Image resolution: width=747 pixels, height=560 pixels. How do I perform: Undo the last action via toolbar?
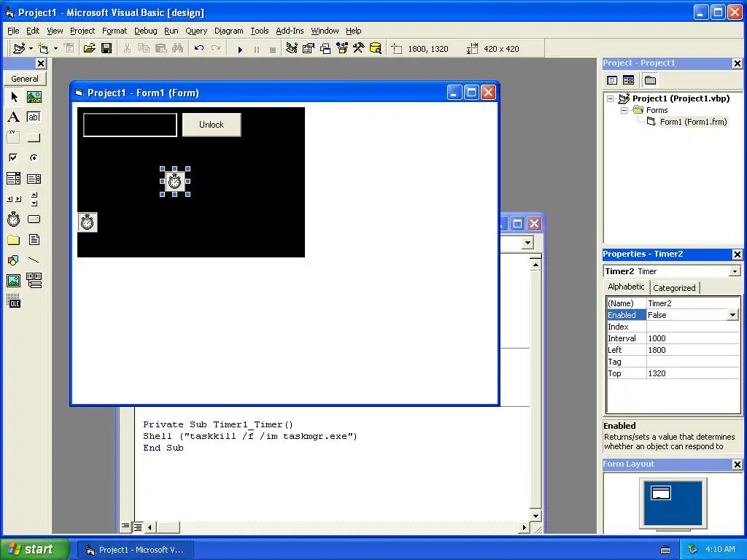pyautogui.click(x=199, y=49)
